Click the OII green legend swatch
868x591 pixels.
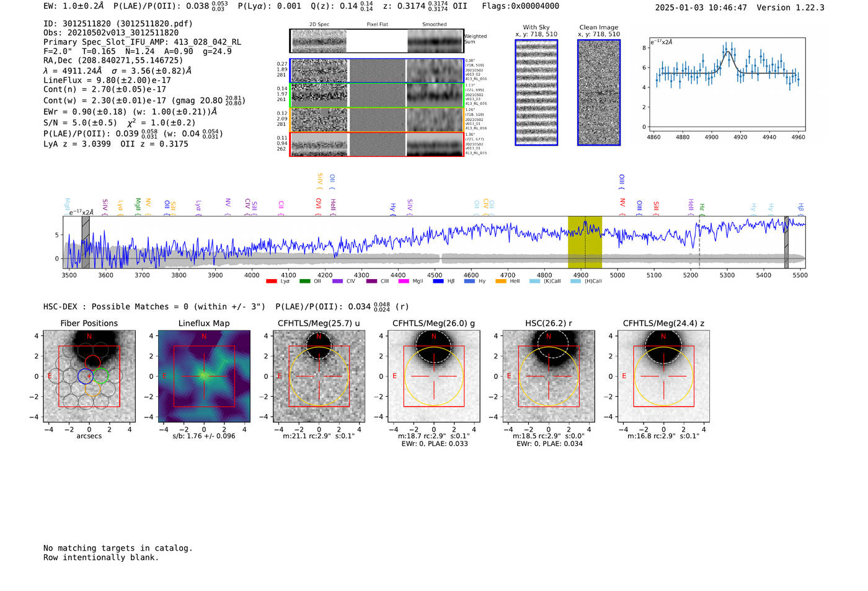pos(304,282)
